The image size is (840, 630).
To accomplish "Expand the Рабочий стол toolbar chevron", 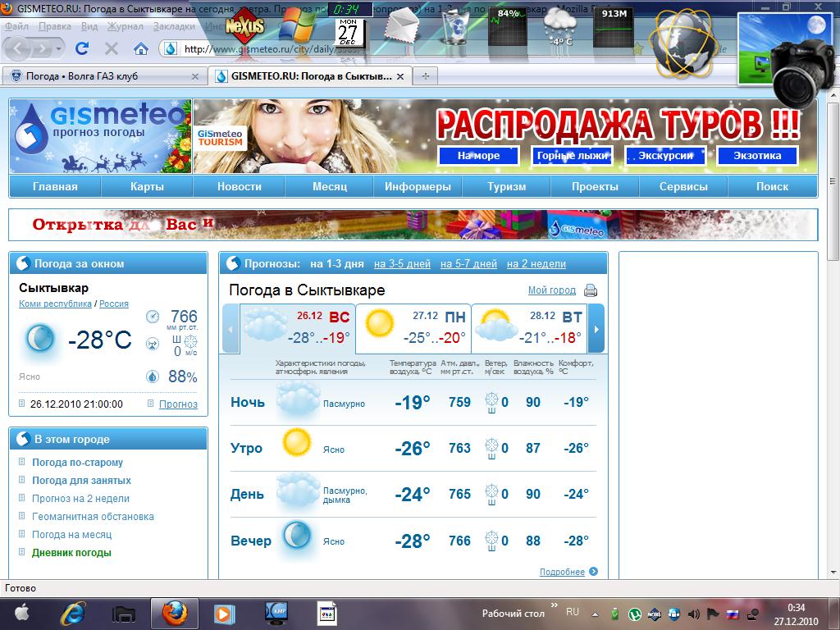I will point(555,605).
